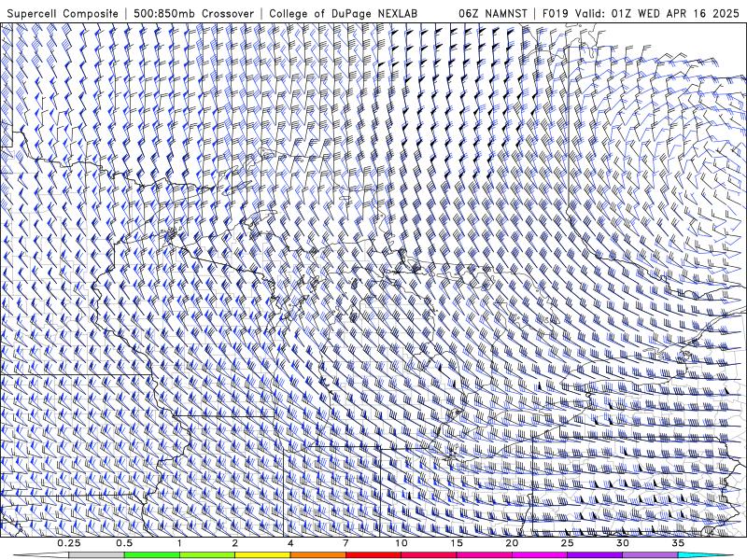
Task: Click the '7' color scale label
Action: click(345, 543)
